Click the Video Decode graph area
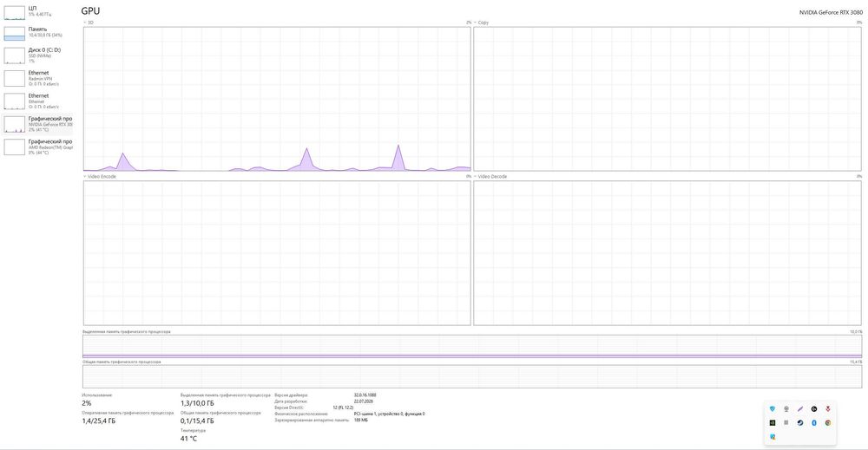Screen dimensions: 868x450 pyautogui.click(x=667, y=252)
